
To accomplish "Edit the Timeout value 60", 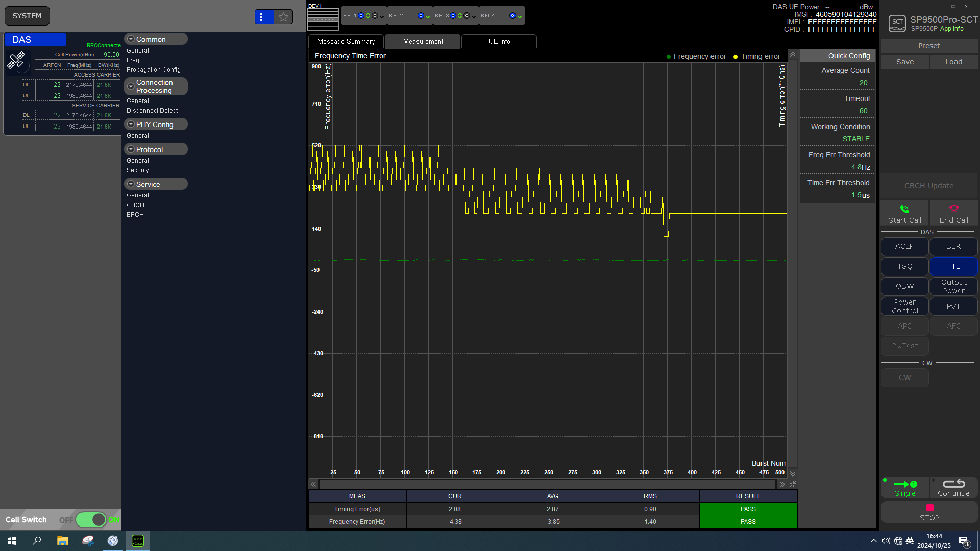I will pyautogui.click(x=863, y=111).
